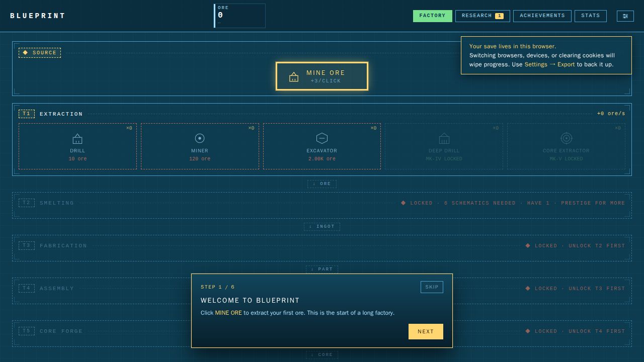Open the Research tab
Image resolution: width=644 pixels, height=362 pixels.
(482, 16)
